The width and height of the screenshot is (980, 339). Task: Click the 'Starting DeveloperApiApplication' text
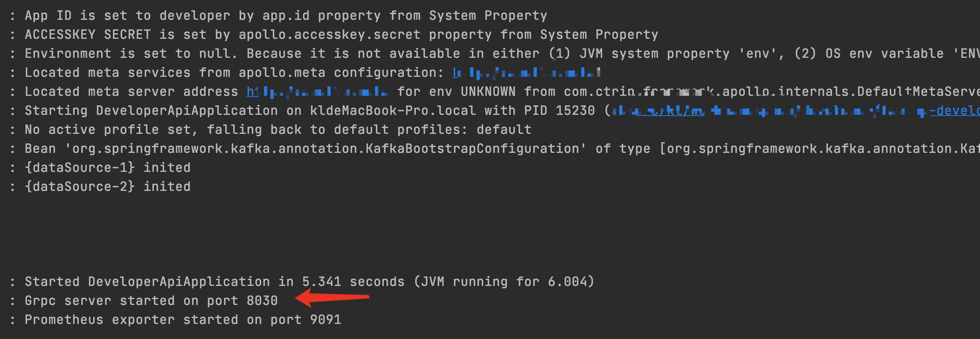(x=151, y=110)
